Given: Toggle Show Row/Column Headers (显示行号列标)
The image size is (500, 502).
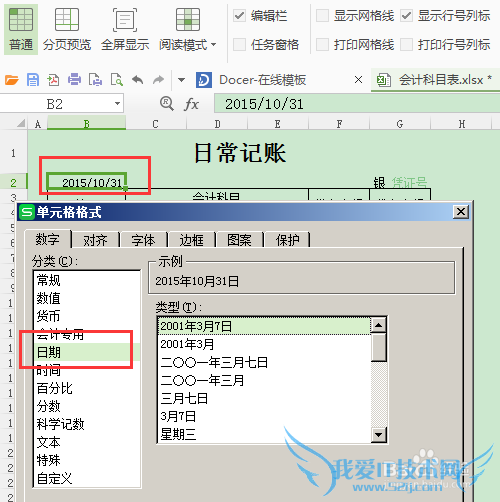Looking at the screenshot, I should tap(406, 16).
